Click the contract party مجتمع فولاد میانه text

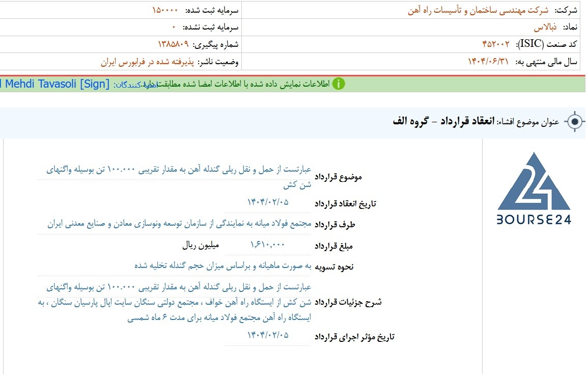179,224
